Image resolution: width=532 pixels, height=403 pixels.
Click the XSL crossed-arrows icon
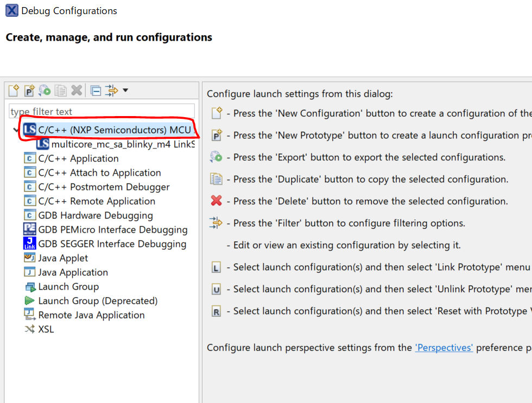pyautogui.click(x=29, y=329)
